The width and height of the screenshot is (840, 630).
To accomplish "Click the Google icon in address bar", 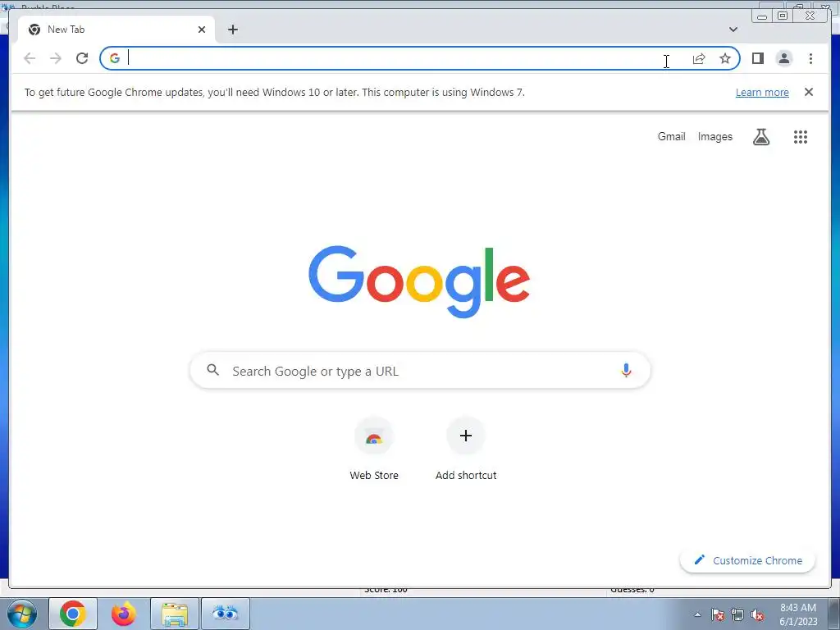I will tap(115, 58).
